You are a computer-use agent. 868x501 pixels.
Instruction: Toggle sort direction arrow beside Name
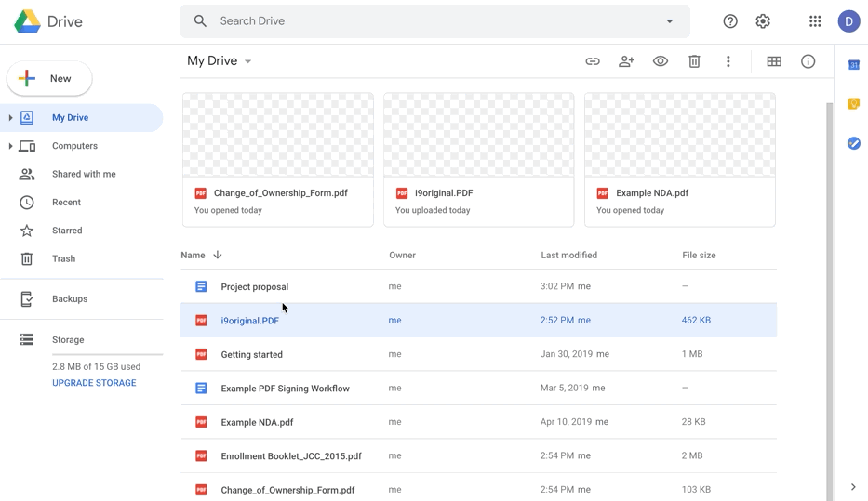(x=218, y=255)
